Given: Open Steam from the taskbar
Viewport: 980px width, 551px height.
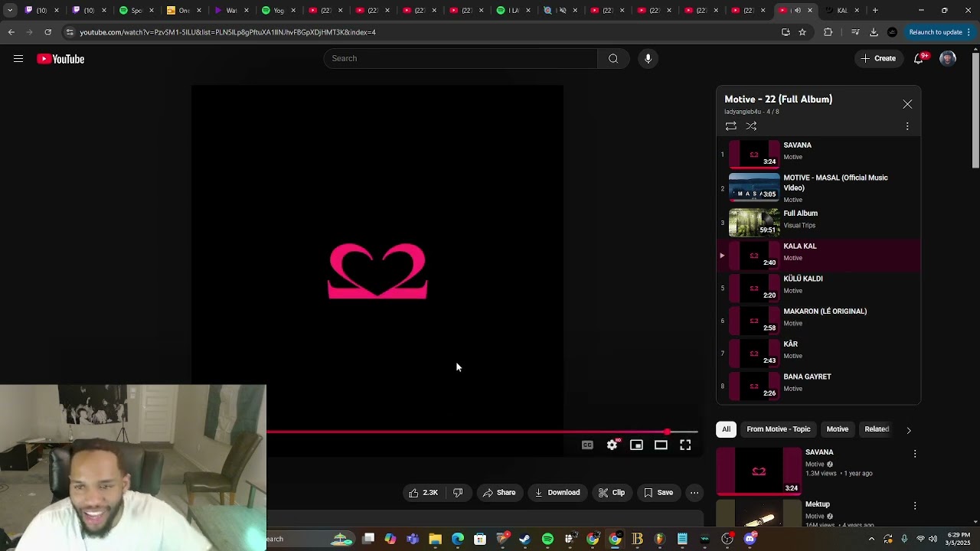Looking at the screenshot, I should coord(524,540).
